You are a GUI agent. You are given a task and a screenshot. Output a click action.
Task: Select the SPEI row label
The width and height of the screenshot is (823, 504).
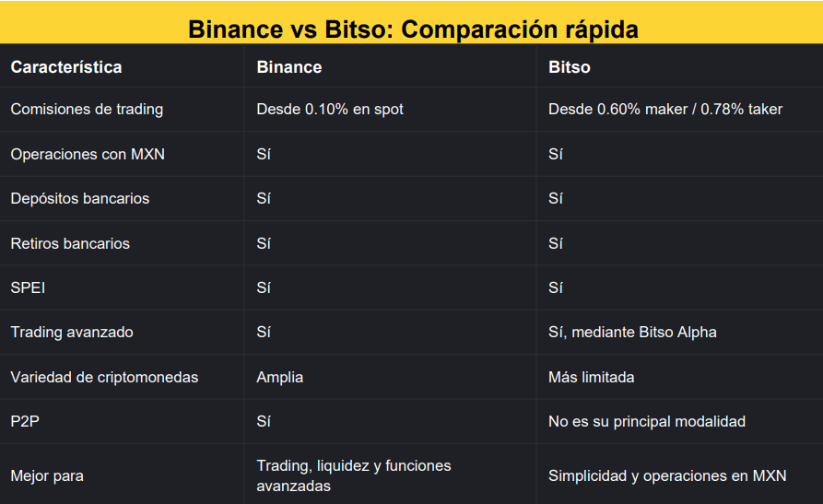[x=28, y=287]
